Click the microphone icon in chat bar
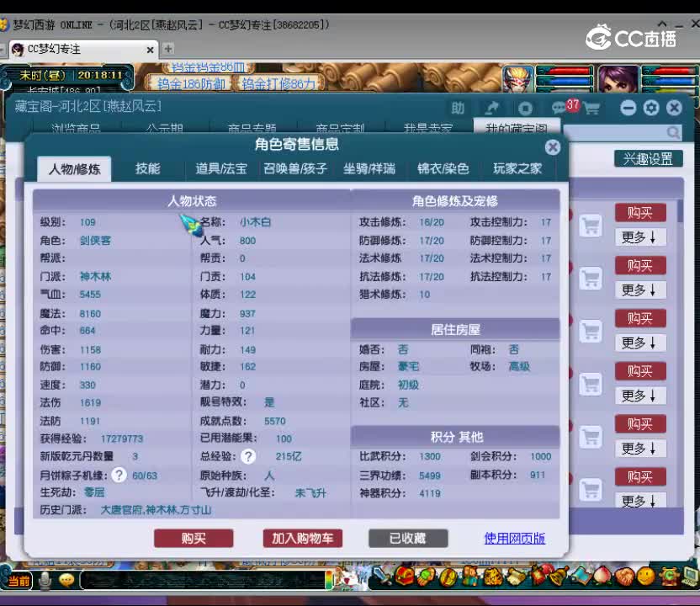Image resolution: width=700 pixels, height=606 pixels. [x=45, y=580]
